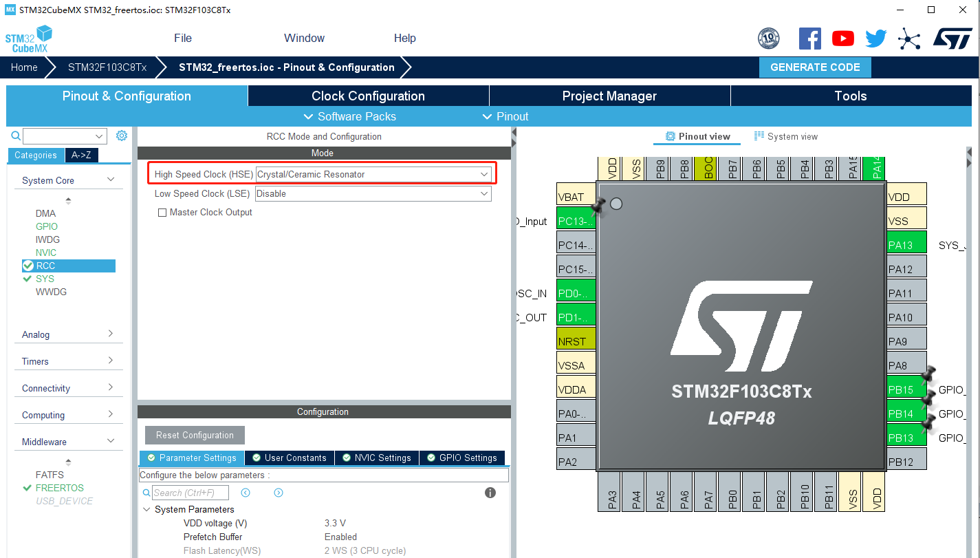Open the category settings gear icon
Screen dimensions: 980x558
point(122,136)
